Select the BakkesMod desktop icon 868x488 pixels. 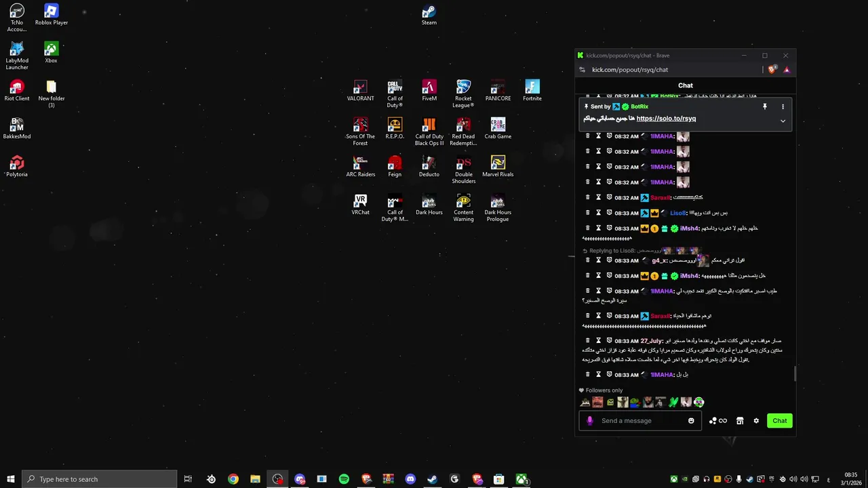point(17,129)
